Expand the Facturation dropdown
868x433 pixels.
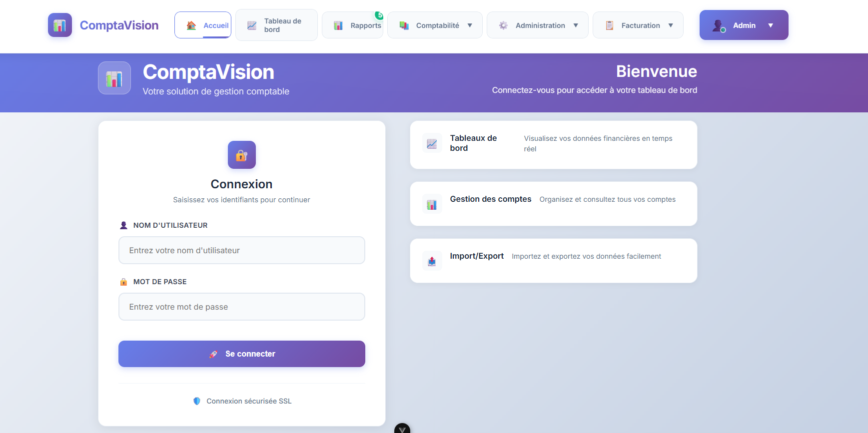tap(670, 25)
